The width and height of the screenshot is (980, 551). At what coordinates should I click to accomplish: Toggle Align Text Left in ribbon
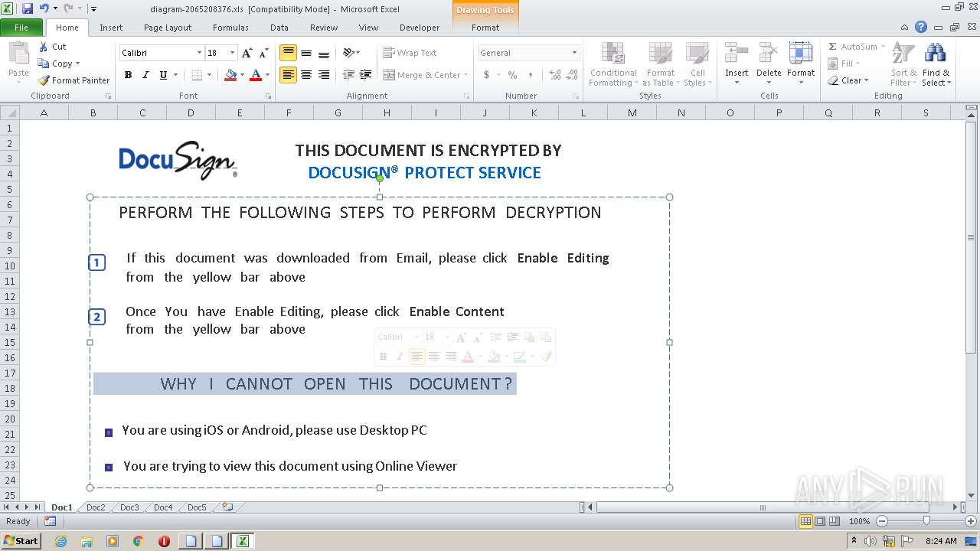pyautogui.click(x=289, y=75)
